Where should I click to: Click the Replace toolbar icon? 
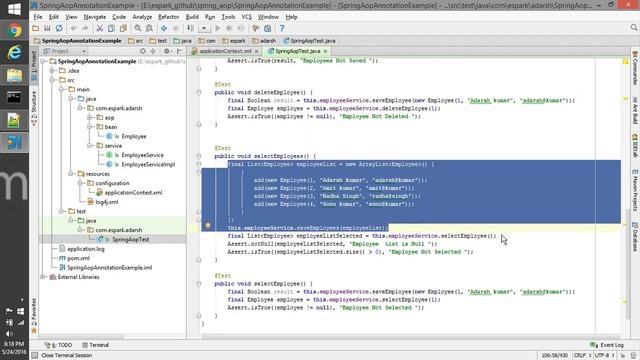click(x=149, y=28)
